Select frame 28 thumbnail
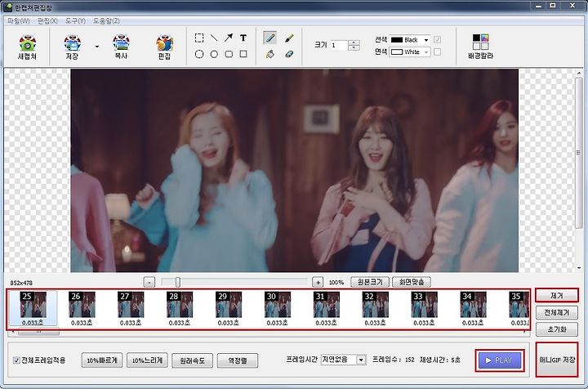Viewport: 588px width, 389px height. coord(179,308)
